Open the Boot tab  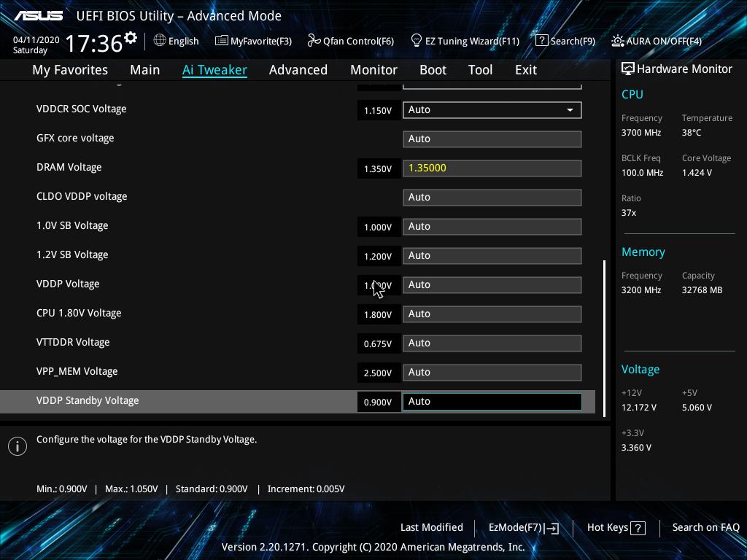pos(433,70)
